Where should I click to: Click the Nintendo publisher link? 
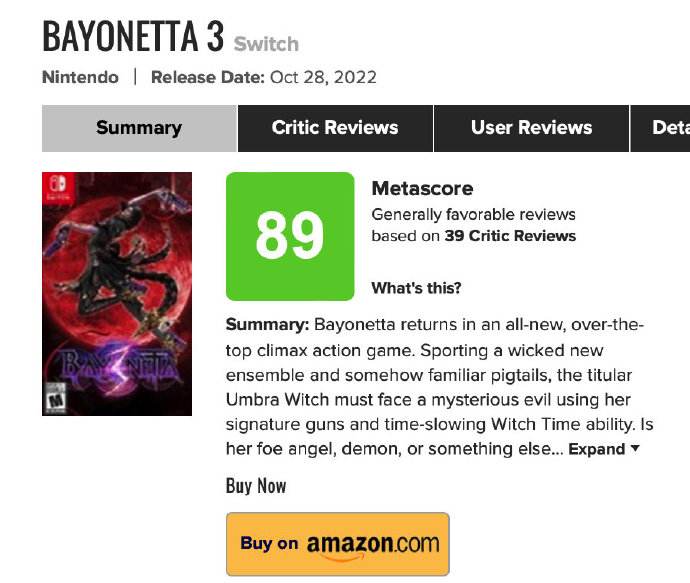tap(80, 77)
